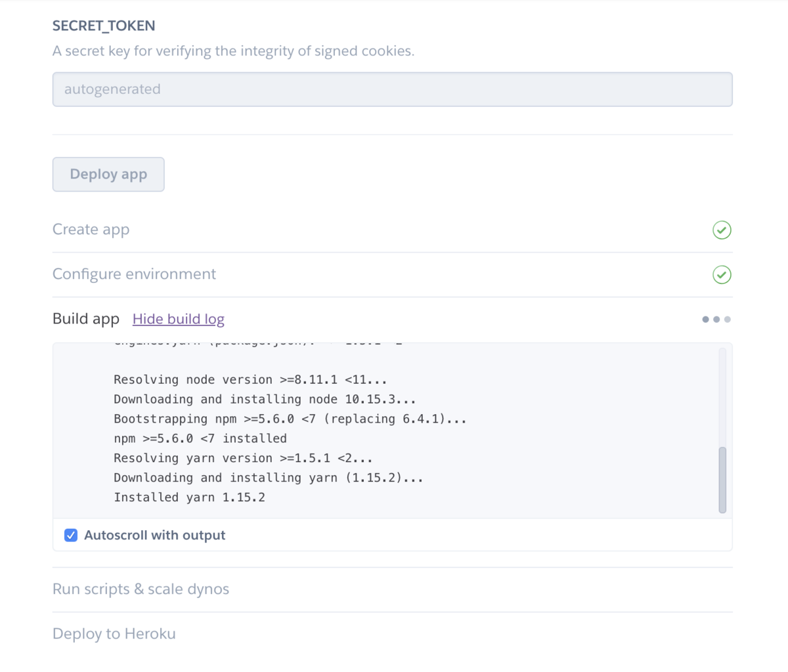
Task: Click the Build app step label
Action: pos(86,319)
